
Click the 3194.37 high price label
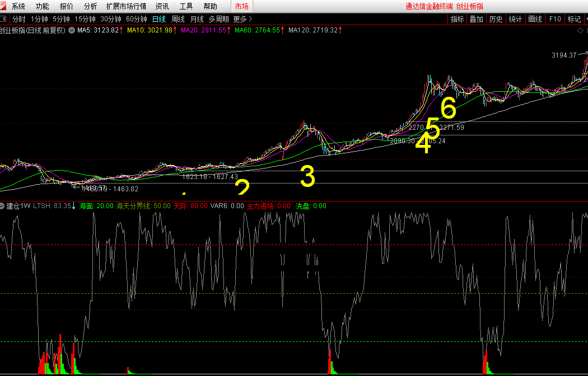point(563,55)
